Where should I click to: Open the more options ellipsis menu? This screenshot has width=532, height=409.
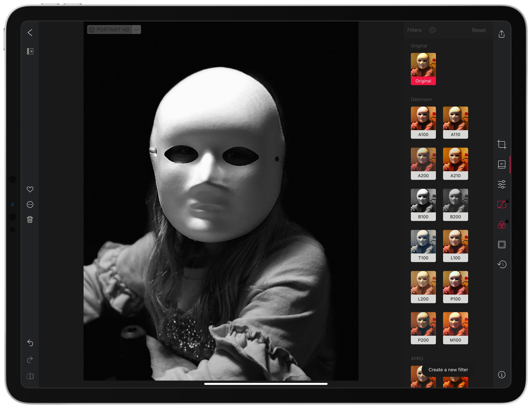pyautogui.click(x=30, y=205)
